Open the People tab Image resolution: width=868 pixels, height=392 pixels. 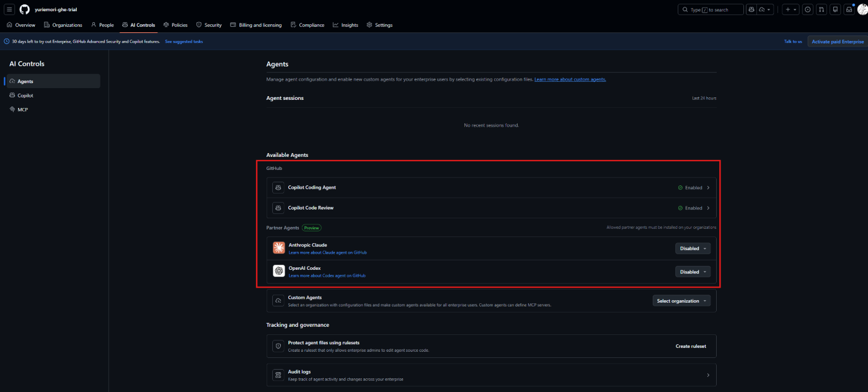(102, 25)
